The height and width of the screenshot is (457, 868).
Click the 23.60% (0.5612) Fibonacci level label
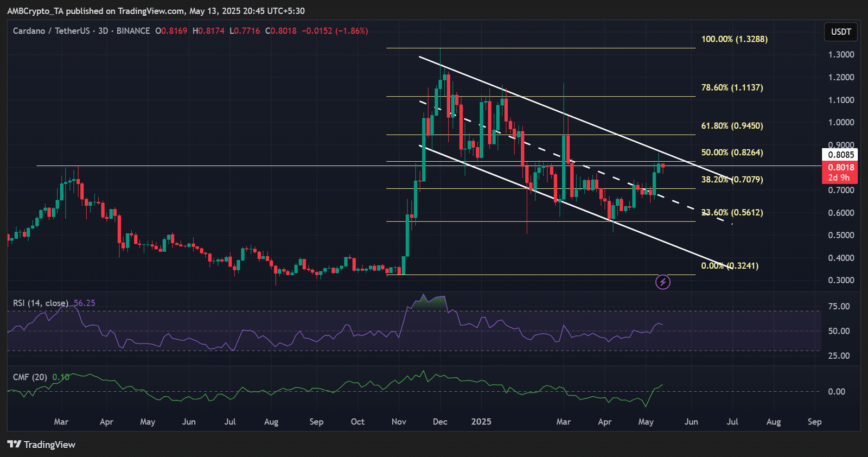(732, 212)
